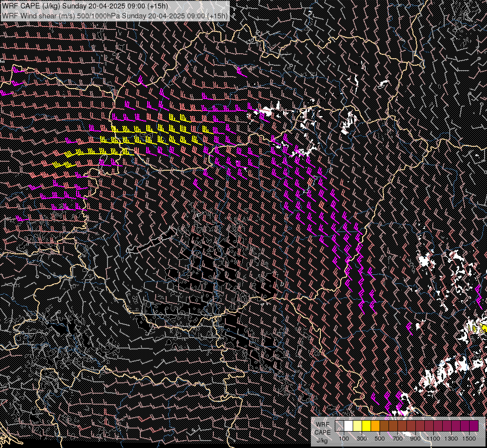Click the 300 legend value
This screenshot has width=487, height=448.
[362, 439]
